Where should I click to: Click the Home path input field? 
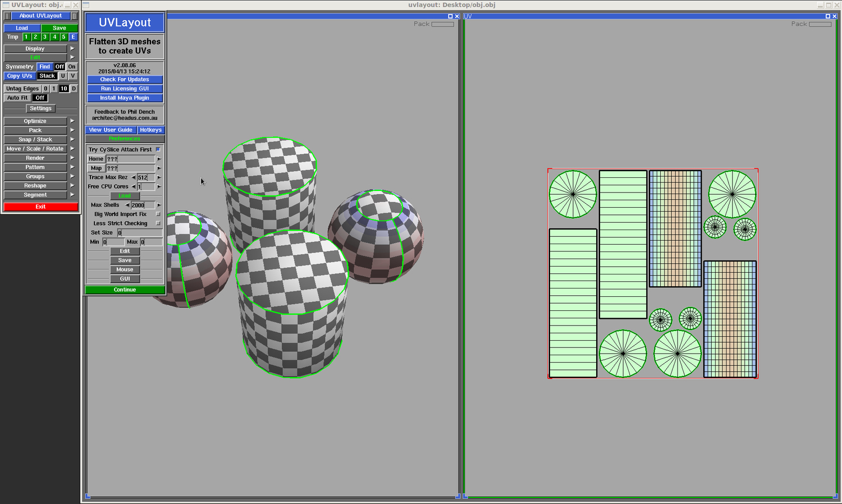tap(130, 159)
